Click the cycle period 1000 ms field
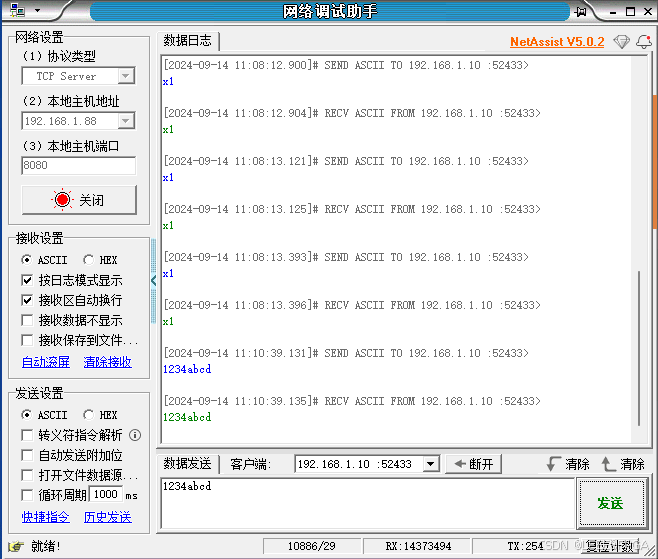Screen dimensions: 658x559 (106, 494)
